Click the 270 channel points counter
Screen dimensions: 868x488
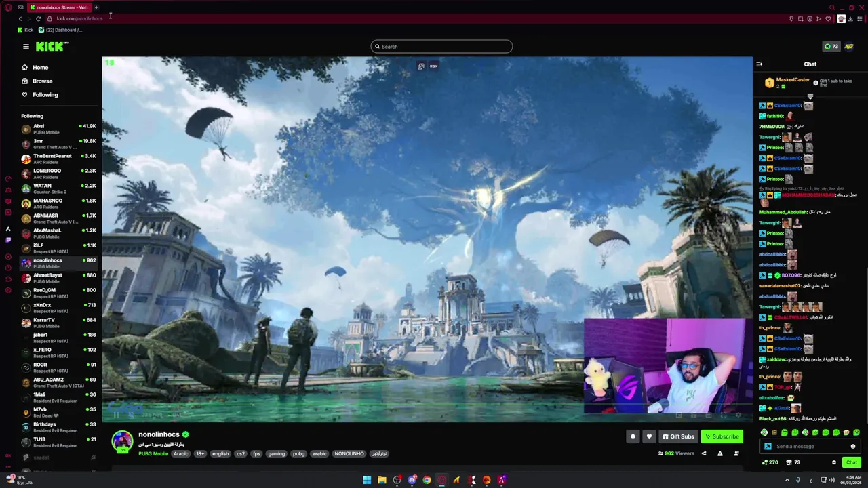(x=770, y=462)
